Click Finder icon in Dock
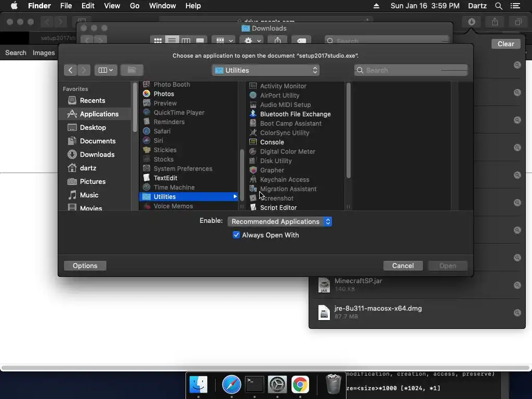The width and height of the screenshot is (532, 399). [198, 384]
